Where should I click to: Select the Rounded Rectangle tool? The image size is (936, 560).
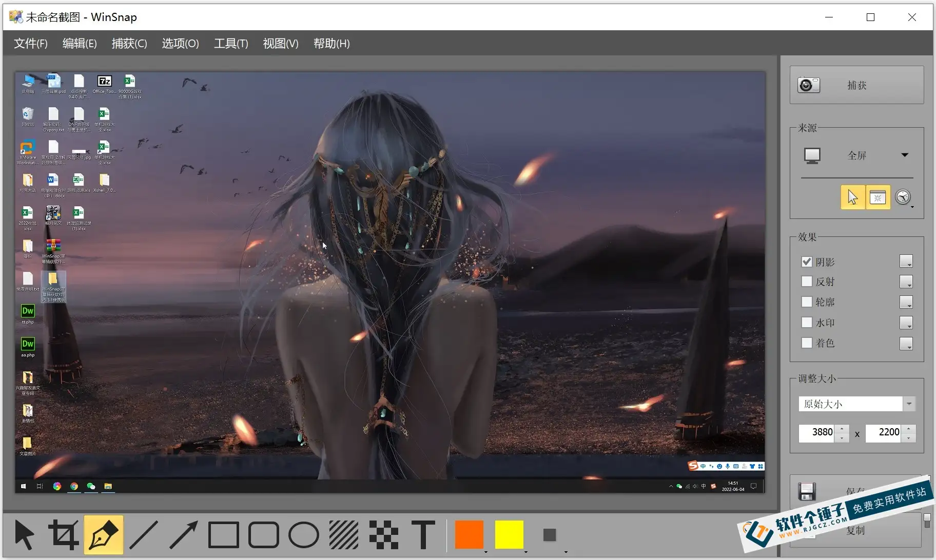point(263,535)
